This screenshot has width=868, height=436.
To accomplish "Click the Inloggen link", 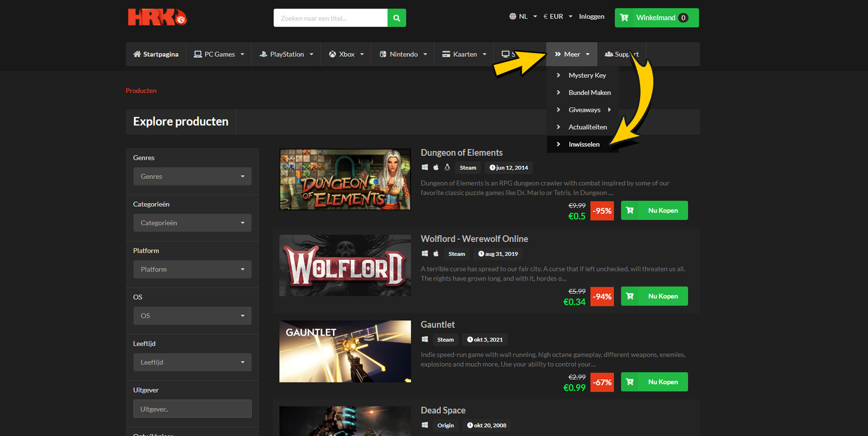I will pos(592,16).
